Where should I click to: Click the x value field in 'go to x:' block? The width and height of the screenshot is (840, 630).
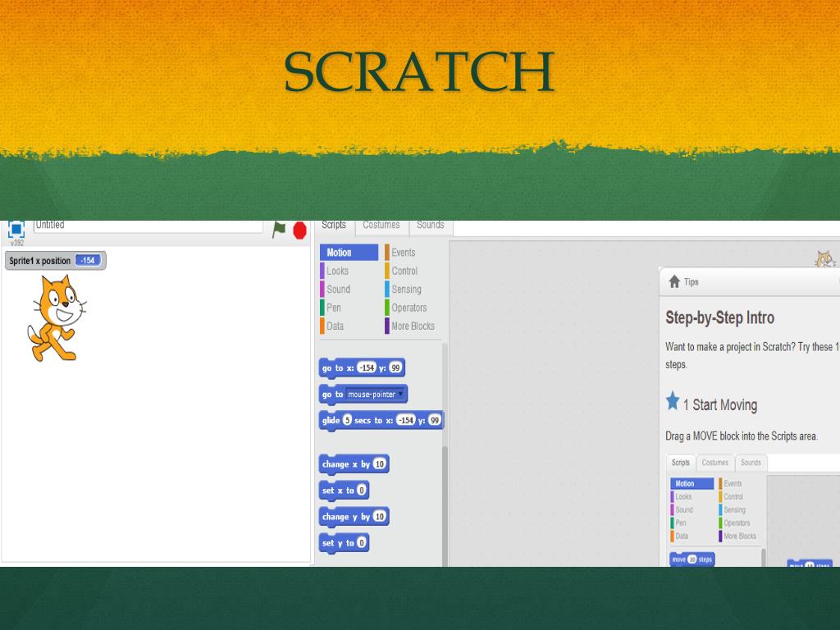367,367
